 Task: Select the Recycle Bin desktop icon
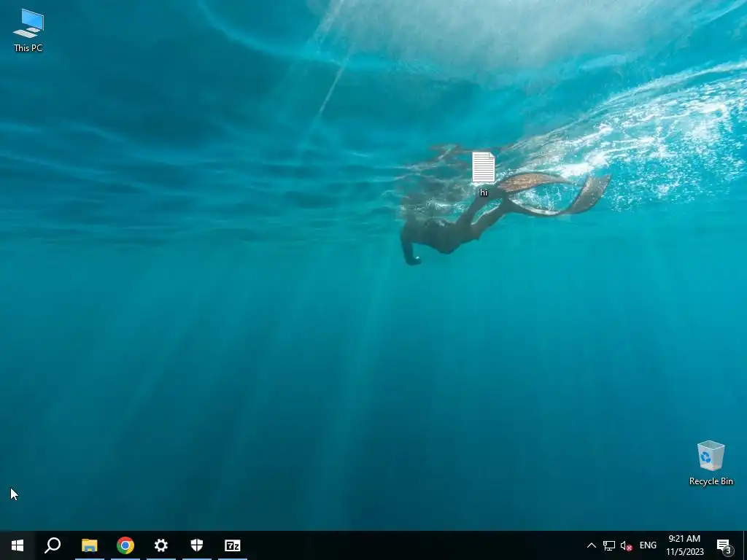tap(711, 463)
